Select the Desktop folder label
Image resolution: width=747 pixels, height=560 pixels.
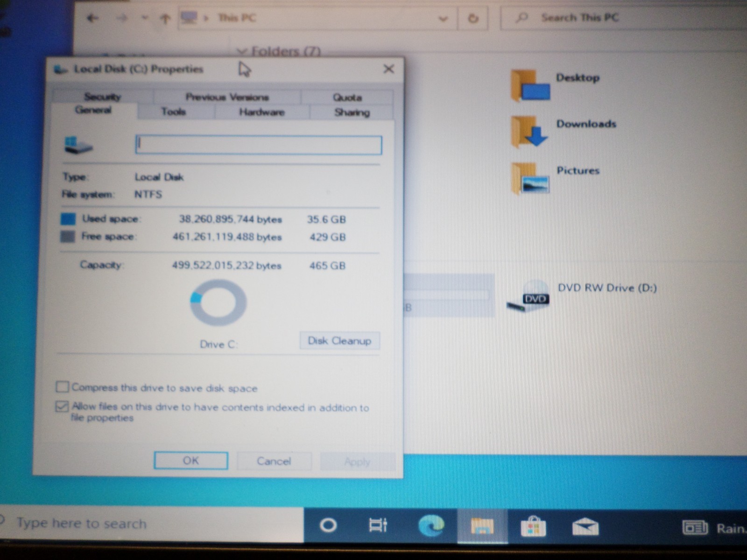point(578,77)
